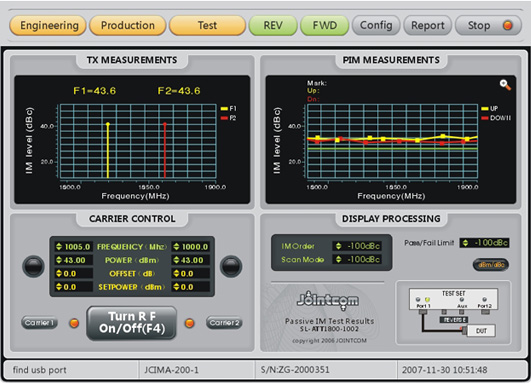Click the magnifier icon in PIM Measurements
This screenshot has height=385, width=531.
coord(505,85)
